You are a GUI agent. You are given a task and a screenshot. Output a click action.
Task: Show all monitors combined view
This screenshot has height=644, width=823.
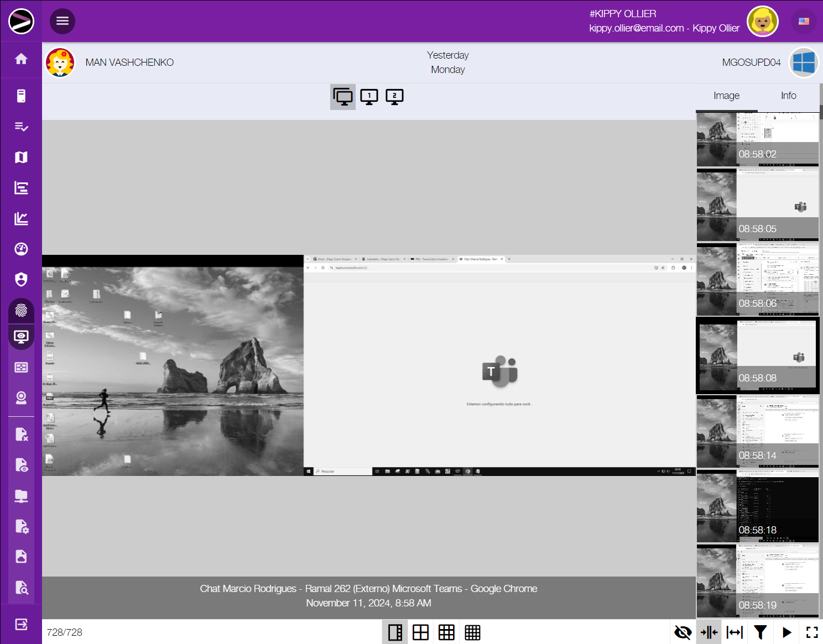[343, 97]
